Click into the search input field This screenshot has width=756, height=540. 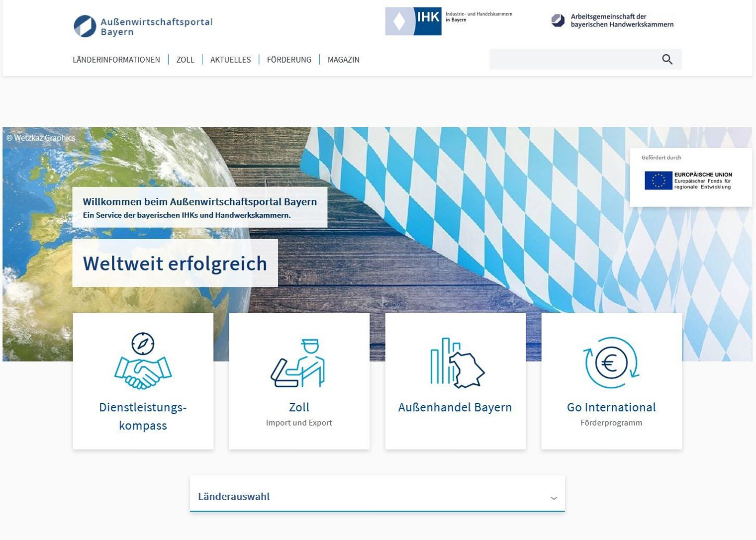[x=572, y=60]
